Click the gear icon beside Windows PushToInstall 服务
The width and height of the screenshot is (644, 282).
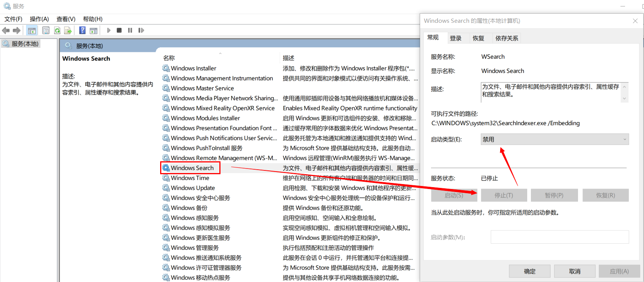tap(166, 148)
